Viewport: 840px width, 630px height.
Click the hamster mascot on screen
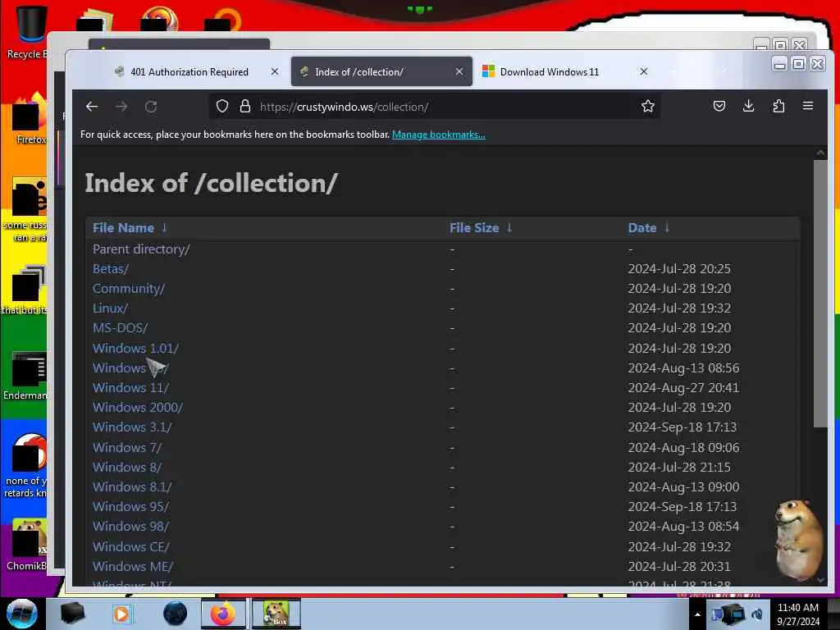click(798, 540)
